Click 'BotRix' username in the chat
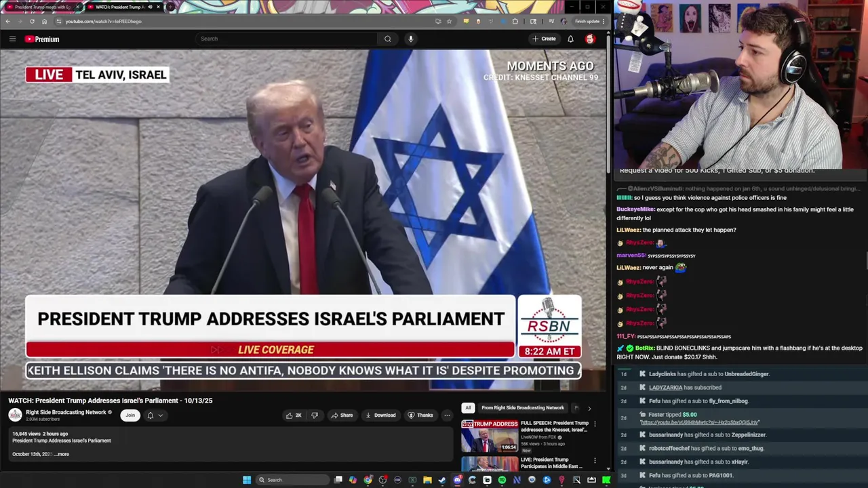 [644, 348]
